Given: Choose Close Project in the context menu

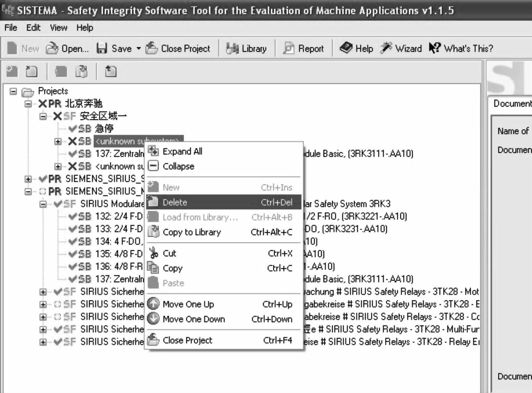Looking at the screenshot, I should tap(224, 340).
